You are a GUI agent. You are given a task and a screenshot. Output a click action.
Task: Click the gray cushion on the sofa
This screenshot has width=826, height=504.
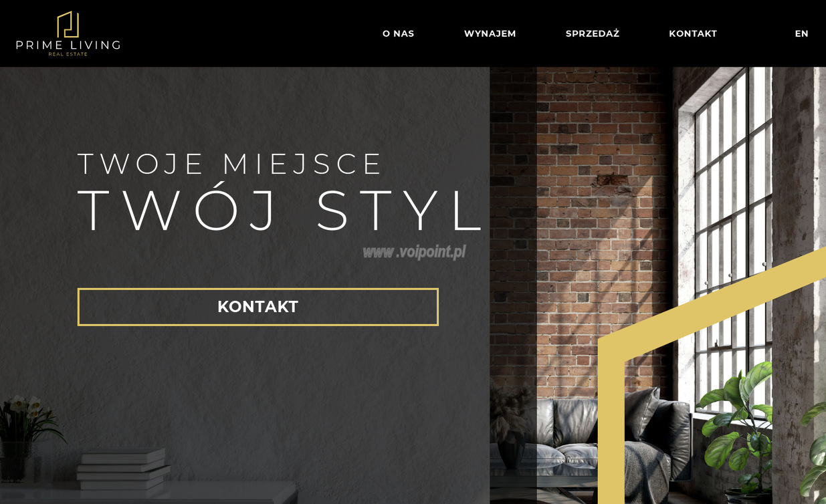point(643,412)
